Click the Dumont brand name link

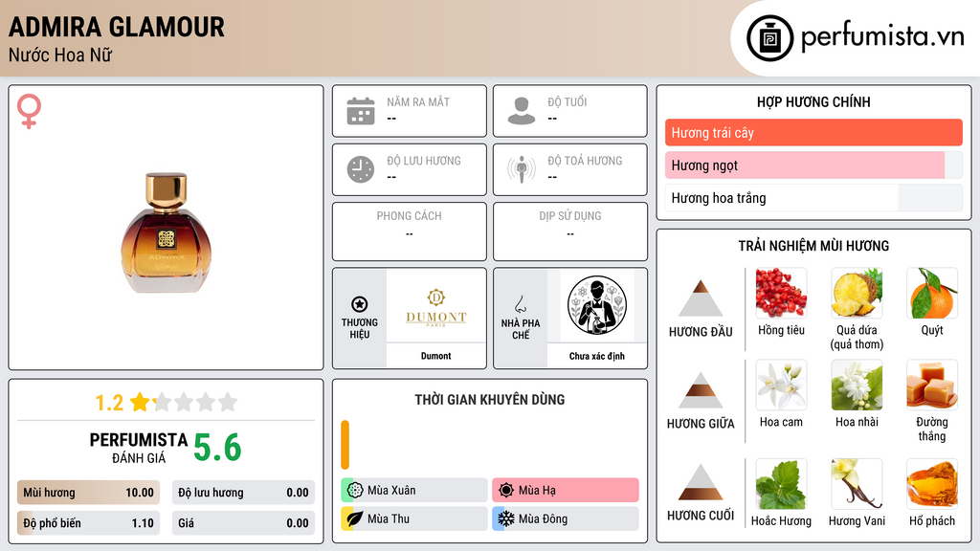coord(435,356)
